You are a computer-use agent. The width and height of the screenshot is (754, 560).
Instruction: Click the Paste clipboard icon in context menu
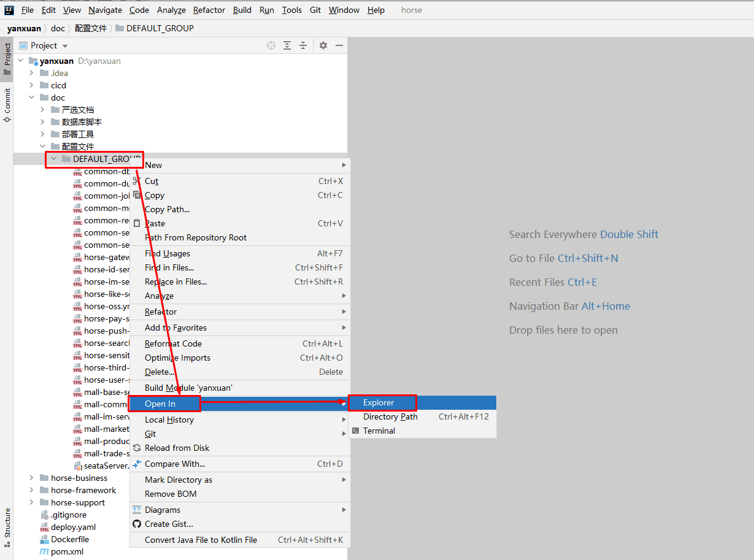(x=137, y=223)
